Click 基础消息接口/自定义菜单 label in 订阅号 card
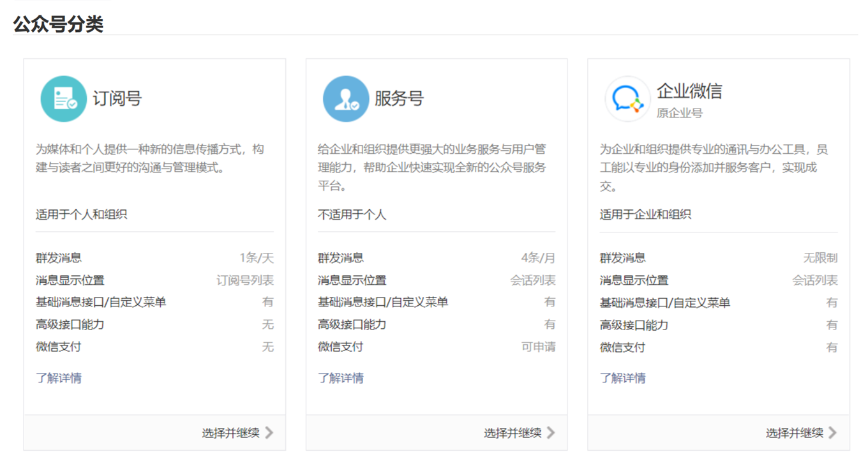Image resolution: width=868 pixels, height=461 pixels. pyautogui.click(x=101, y=302)
